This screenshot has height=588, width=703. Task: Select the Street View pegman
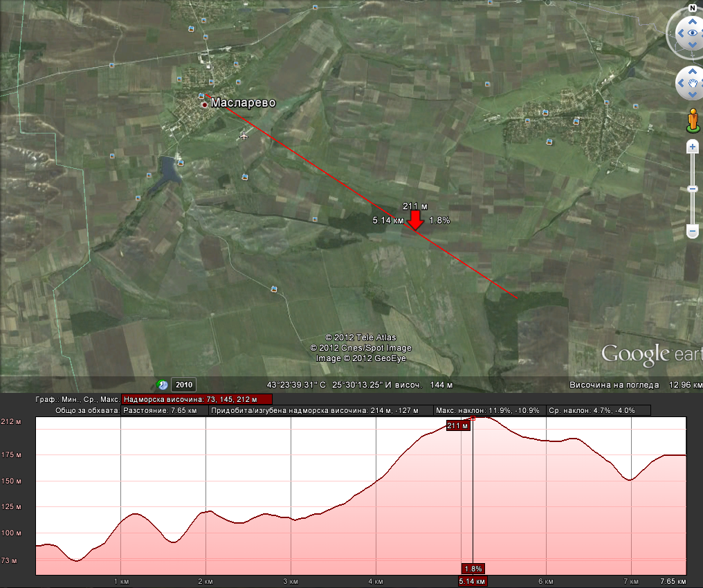pyautogui.click(x=693, y=120)
